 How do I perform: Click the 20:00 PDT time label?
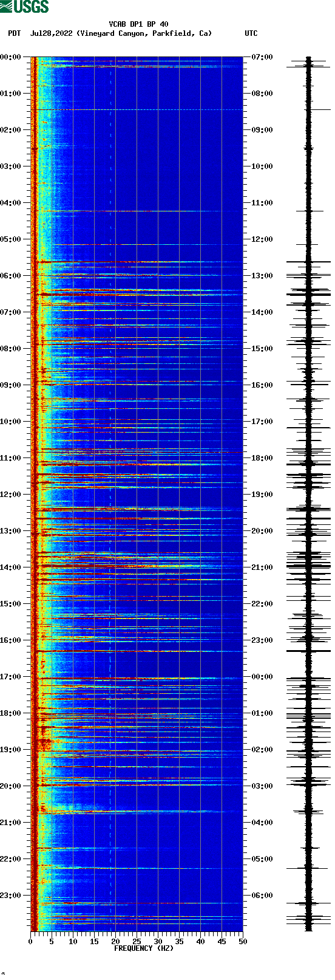click(10, 786)
